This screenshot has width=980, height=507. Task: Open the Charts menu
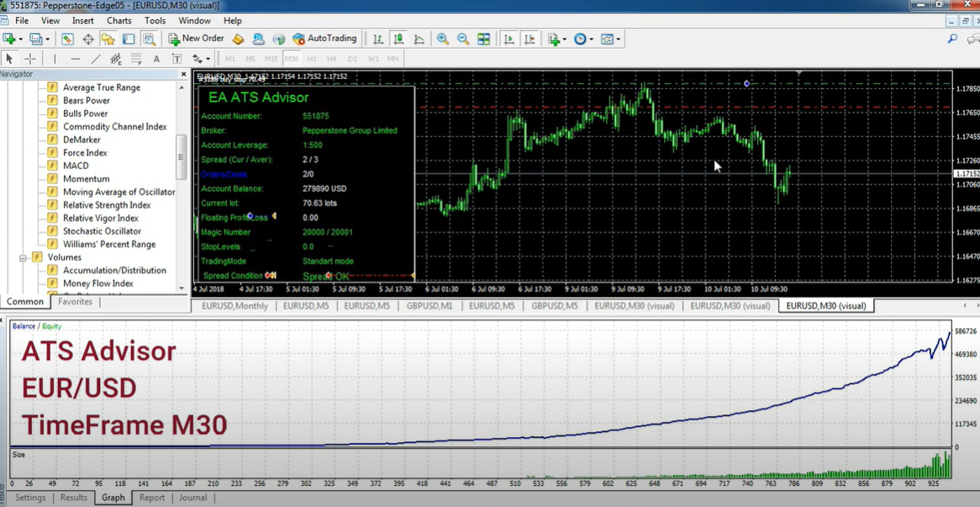119,21
